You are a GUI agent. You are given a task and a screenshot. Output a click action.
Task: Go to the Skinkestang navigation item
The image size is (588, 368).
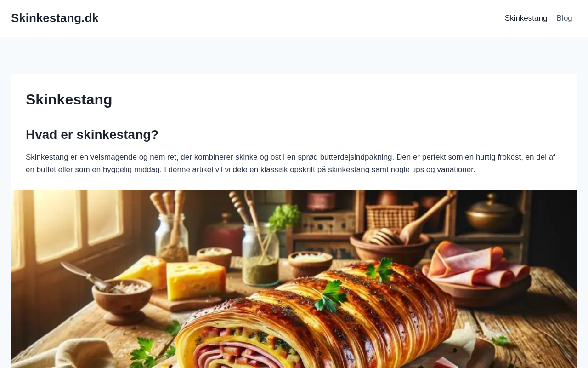pyautogui.click(x=526, y=18)
